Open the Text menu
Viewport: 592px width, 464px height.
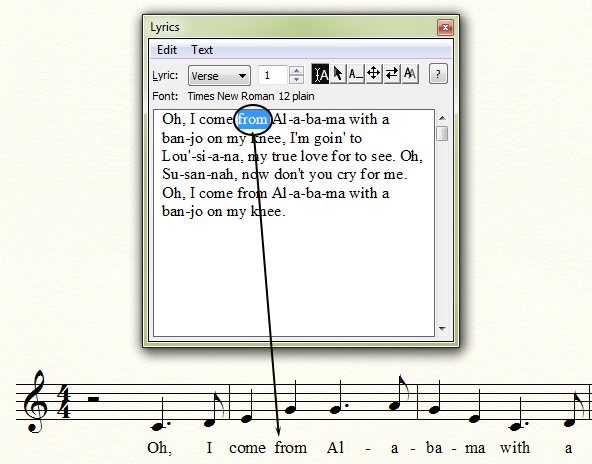click(x=202, y=50)
